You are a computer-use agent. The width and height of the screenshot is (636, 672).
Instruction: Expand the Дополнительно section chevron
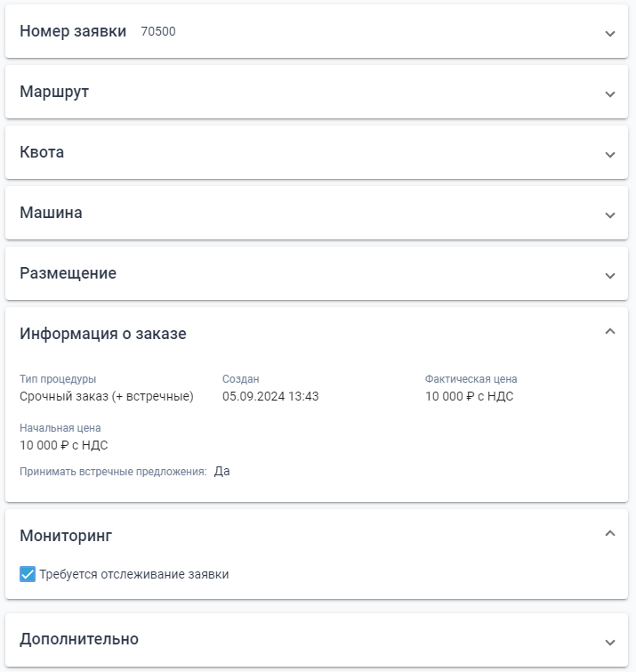pos(610,642)
